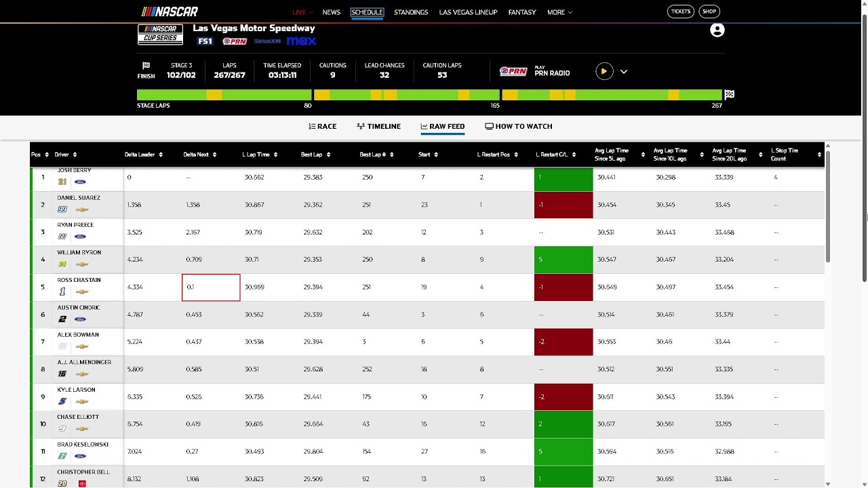Sort table by Pos column
The image size is (868, 488).
[x=39, y=155]
